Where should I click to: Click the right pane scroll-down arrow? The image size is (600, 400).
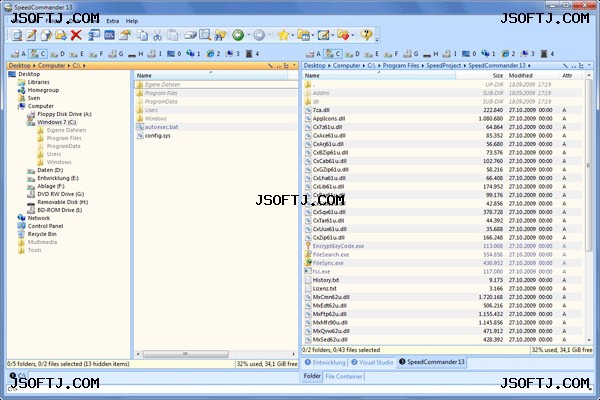pos(589,340)
